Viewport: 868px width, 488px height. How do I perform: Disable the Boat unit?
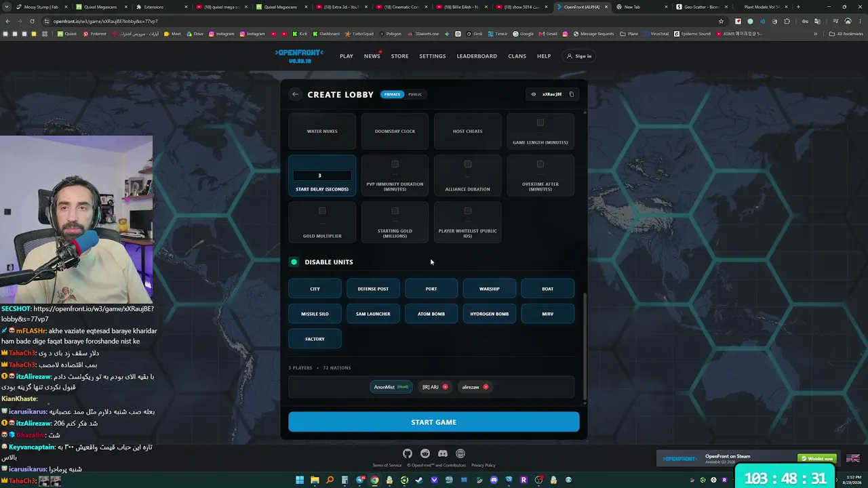pos(548,289)
